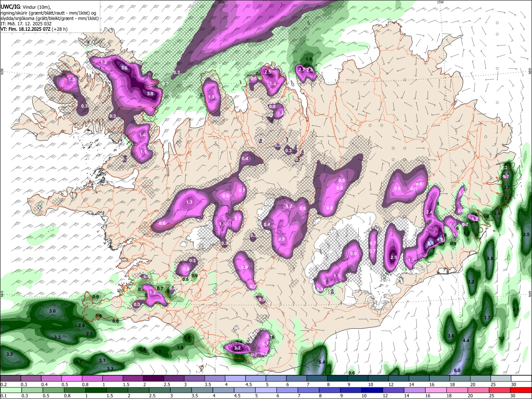Select the darkest purple 2–2.5 snow scale swatch
The image size is (532, 399).
[153, 379]
